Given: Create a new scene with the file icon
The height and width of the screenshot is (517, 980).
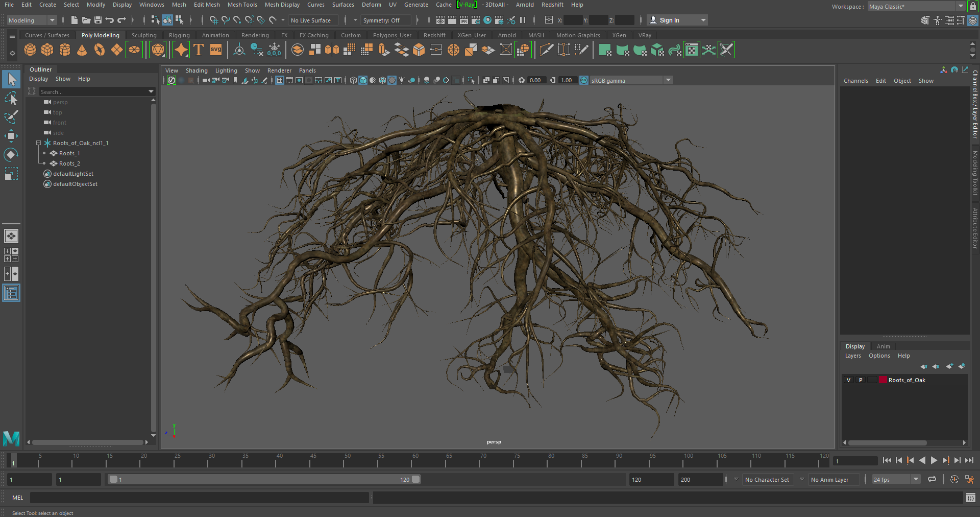Looking at the screenshot, I should (x=75, y=20).
